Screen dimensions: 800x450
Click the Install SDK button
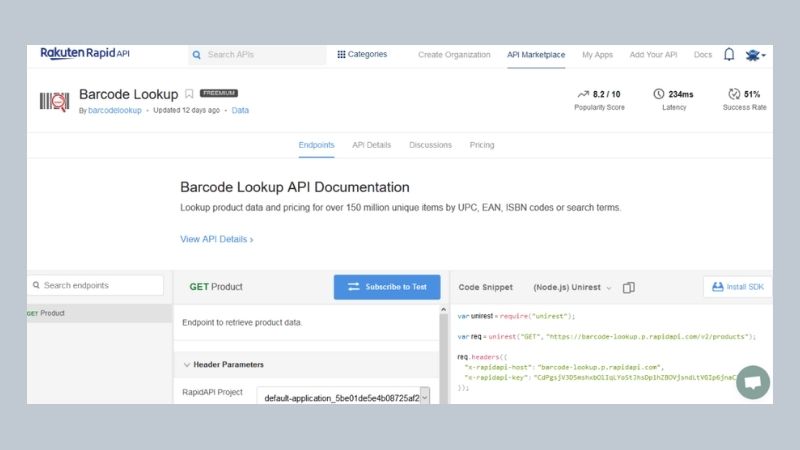[x=738, y=287]
